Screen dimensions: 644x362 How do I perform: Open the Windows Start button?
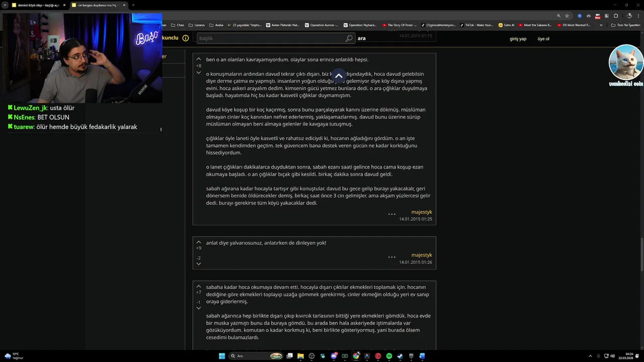click(222, 356)
